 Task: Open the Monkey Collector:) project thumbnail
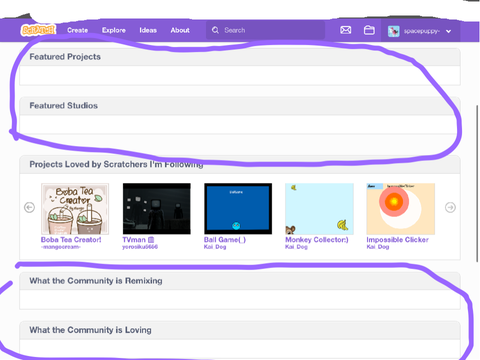[319, 209]
